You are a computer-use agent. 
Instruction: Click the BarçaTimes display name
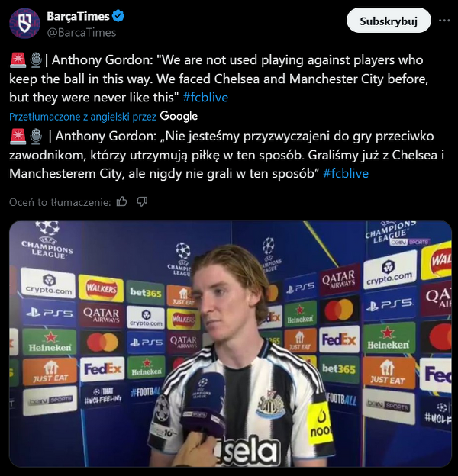click(x=78, y=16)
